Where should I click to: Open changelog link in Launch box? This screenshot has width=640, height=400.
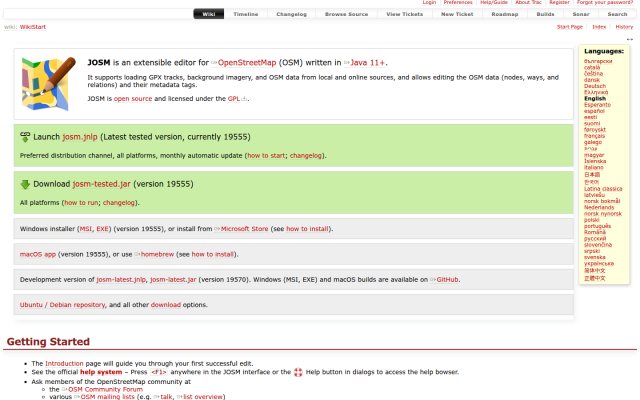click(306, 156)
